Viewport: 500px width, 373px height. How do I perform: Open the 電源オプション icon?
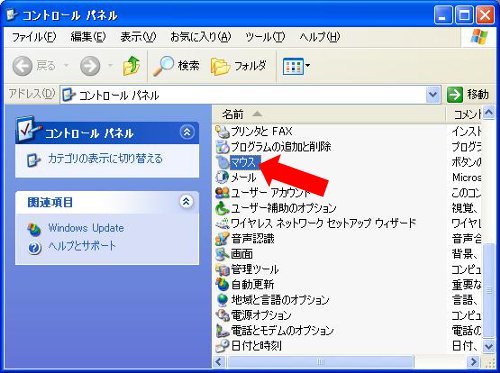click(222, 315)
